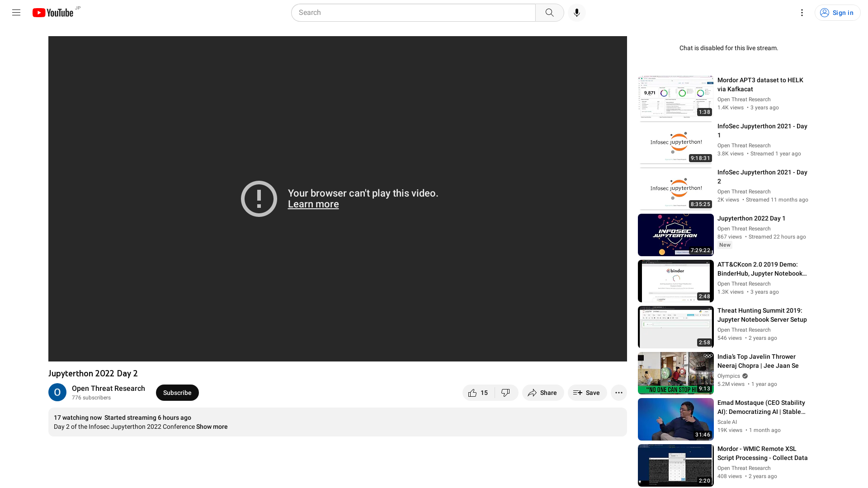Click the Sign in button

pos(837,12)
